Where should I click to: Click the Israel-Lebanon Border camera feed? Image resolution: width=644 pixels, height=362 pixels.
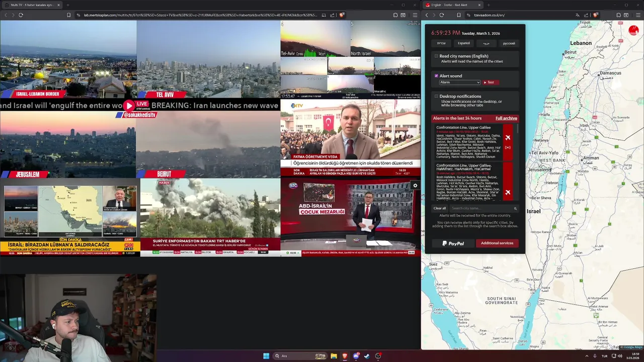point(68,59)
